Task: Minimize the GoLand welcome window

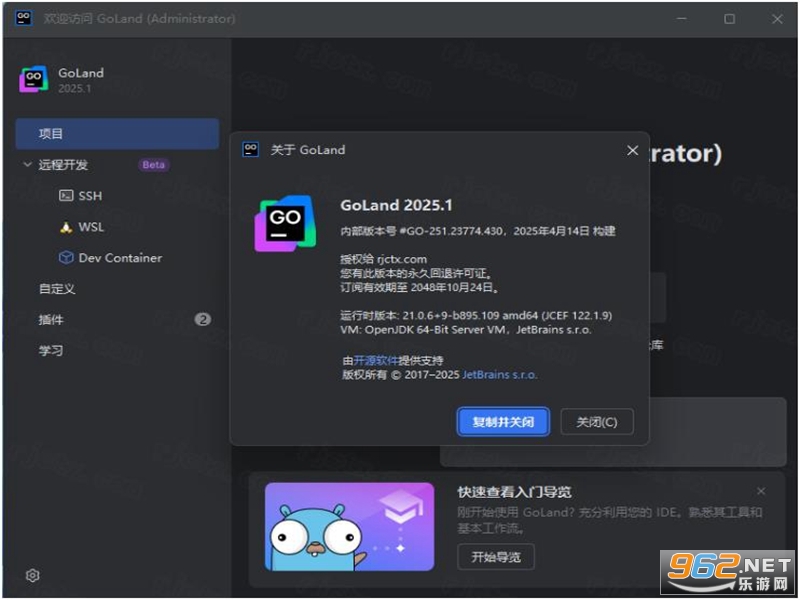Action: (x=682, y=19)
